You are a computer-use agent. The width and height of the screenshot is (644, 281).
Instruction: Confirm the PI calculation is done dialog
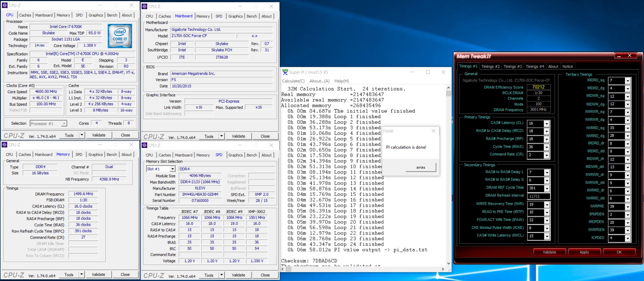click(x=421, y=167)
